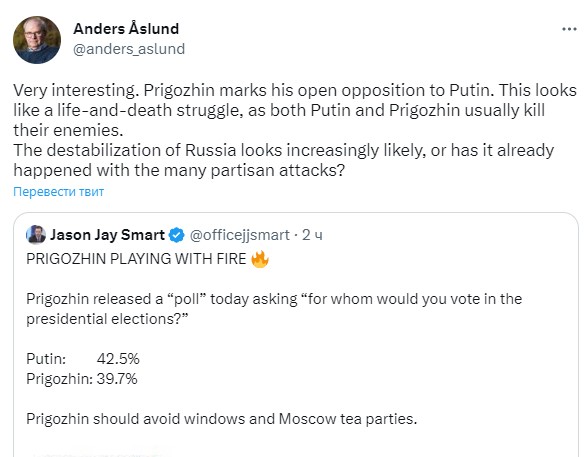
Task: Click the PRIGOZHIN PLAYING WITH FIRE headline
Action: (136, 259)
